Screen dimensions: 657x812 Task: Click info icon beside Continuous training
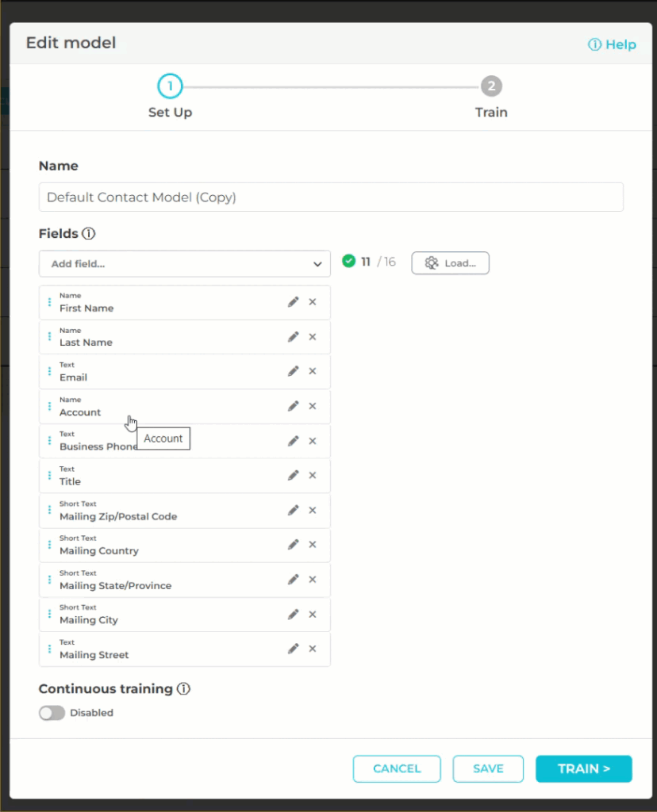[x=183, y=689]
